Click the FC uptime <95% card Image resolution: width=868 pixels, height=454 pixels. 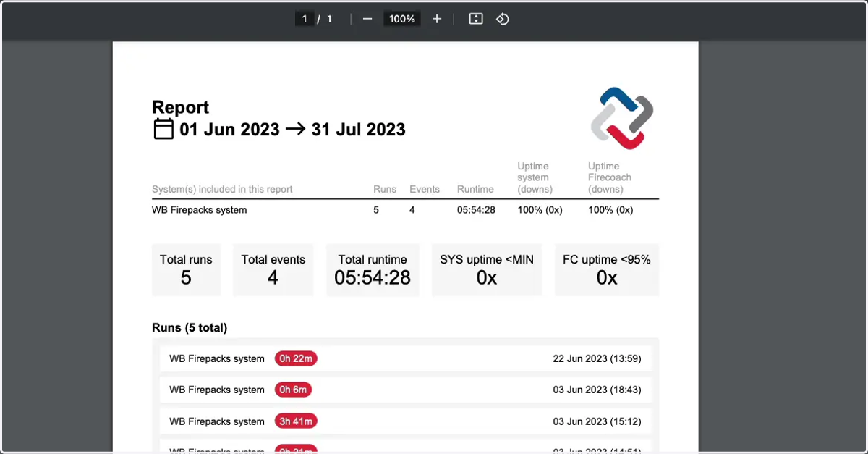pyautogui.click(x=607, y=270)
